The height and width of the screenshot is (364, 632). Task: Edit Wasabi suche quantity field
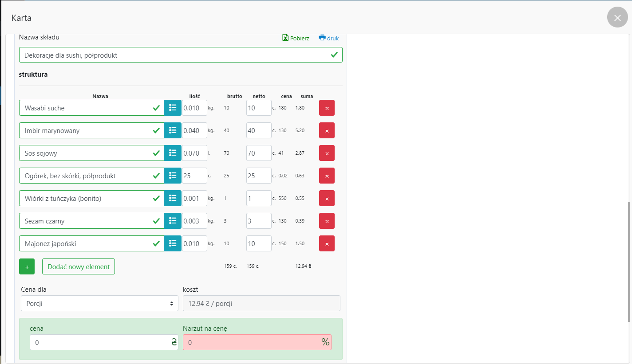[194, 108]
